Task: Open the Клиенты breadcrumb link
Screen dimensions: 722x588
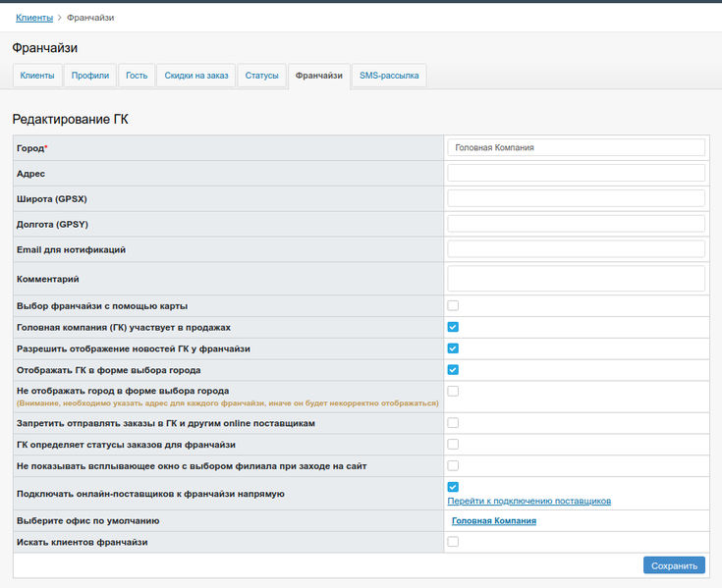Action: tap(34, 18)
